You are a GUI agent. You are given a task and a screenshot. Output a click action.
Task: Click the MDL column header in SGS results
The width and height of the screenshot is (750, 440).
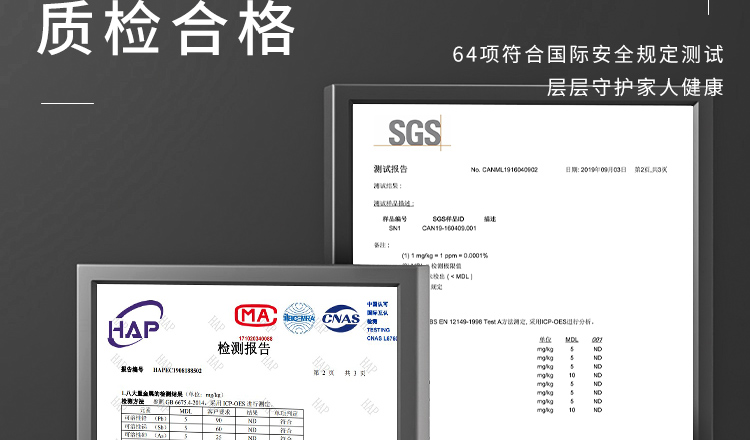point(572,340)
